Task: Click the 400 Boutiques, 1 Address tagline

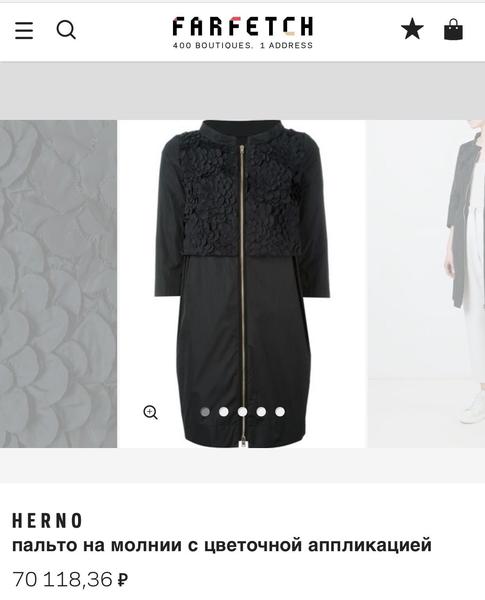Action: [243, 46]
